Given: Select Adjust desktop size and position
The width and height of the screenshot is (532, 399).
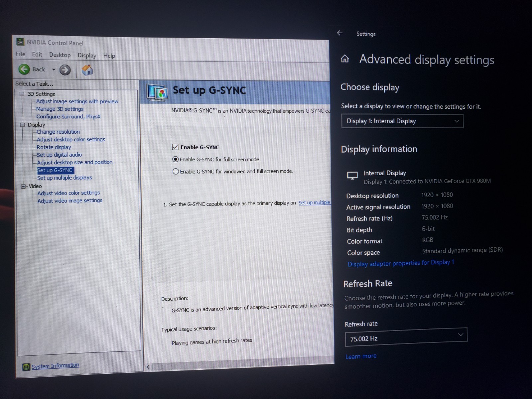Looking at the screenshot, I should pos(75,162).
